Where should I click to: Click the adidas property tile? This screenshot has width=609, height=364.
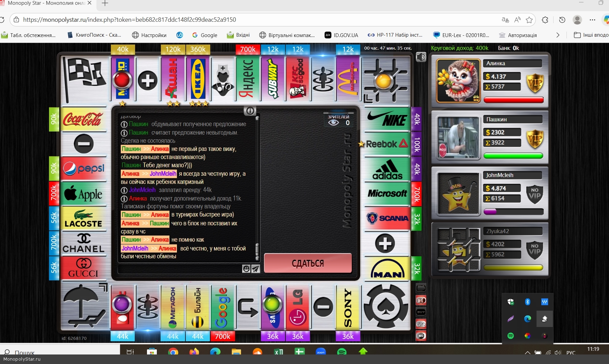tap(387, 169)
